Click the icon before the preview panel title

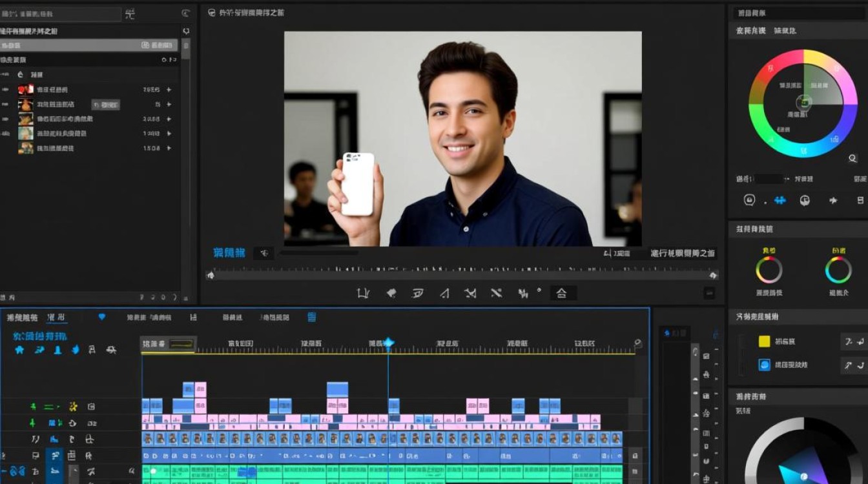click(x=211, y=12)
